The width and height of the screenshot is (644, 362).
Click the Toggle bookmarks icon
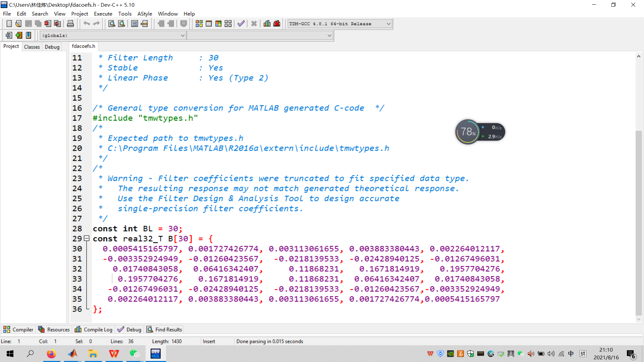tap(19, 35)
